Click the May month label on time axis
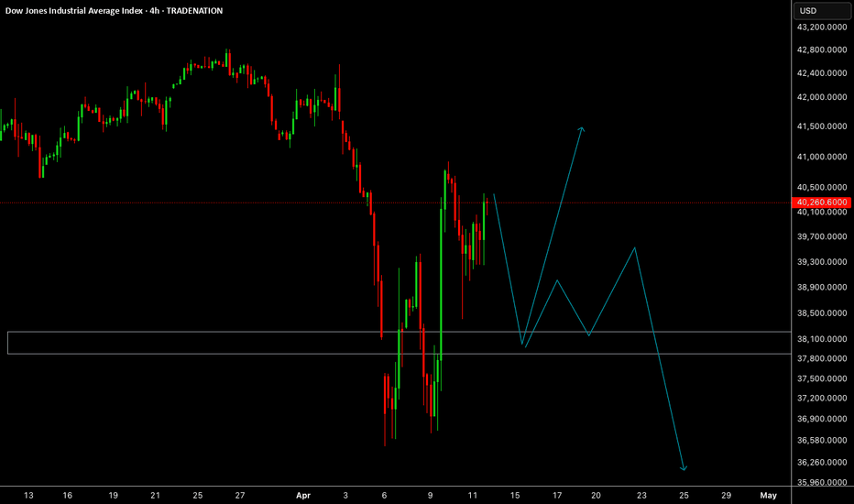Viewport: 854px width, 504px height. click(769, 495)
